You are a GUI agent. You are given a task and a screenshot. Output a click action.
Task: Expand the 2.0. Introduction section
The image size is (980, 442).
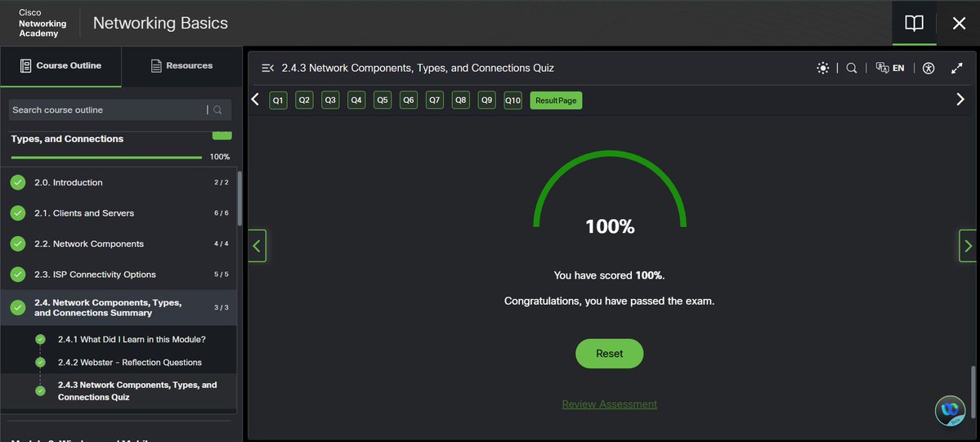pos(119,182)
